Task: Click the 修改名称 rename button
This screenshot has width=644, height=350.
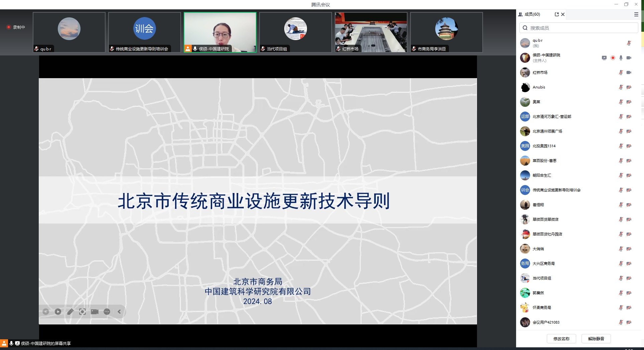Action: pyautogui.click(x=561, y=339)
